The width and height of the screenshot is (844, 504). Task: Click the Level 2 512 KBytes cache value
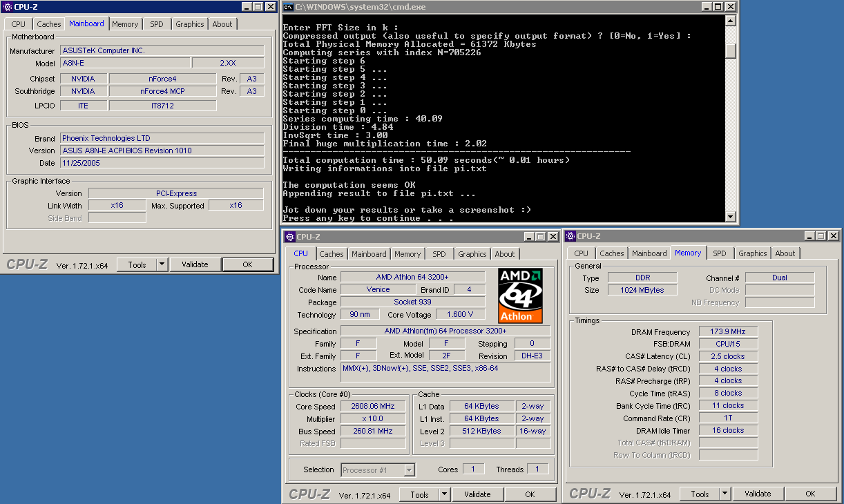click(x=481, y=432)
